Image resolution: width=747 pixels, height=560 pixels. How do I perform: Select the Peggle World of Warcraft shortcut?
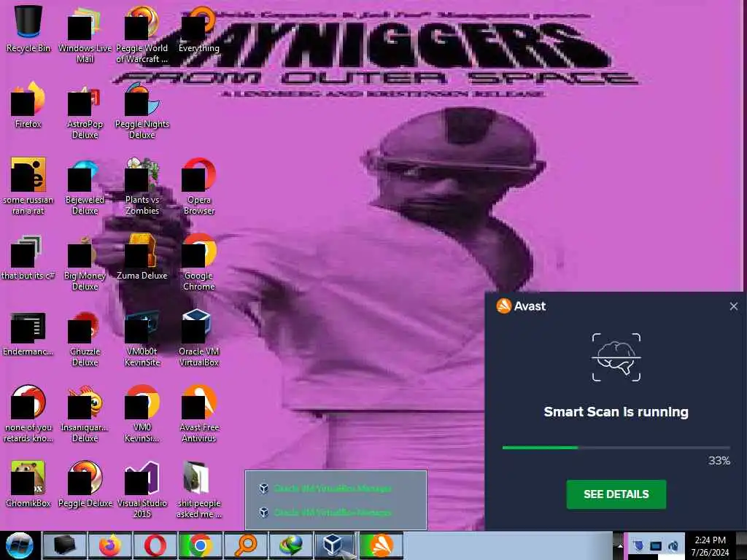click(x=142, y=34)
